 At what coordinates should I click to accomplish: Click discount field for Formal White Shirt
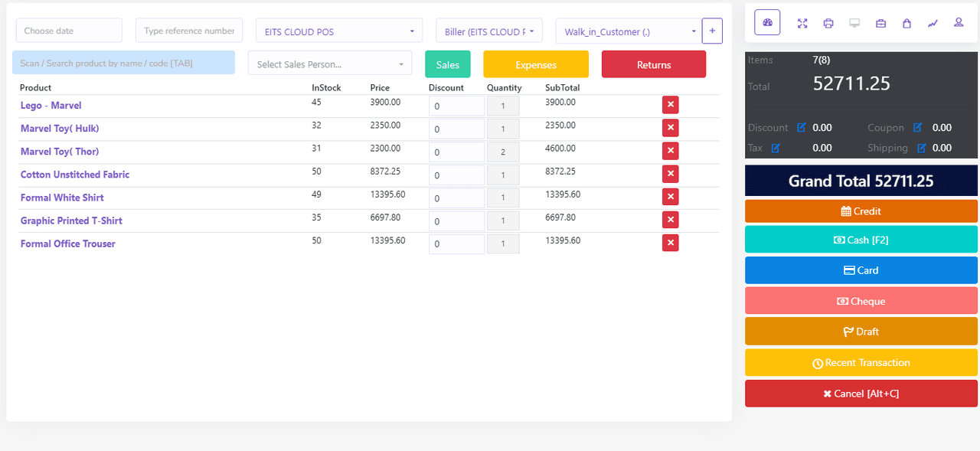click(456, 198)
